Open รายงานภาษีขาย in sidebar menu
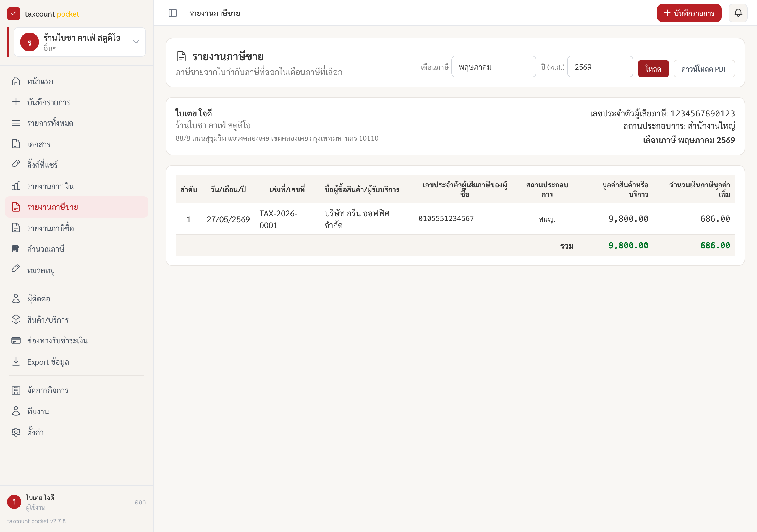The image size is (757, 532). (77, 207)
